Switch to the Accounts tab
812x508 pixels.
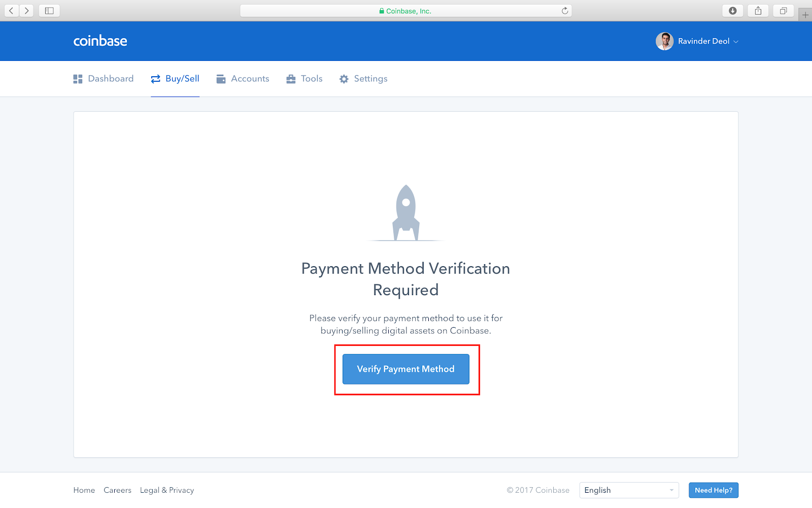coord(243,79)
